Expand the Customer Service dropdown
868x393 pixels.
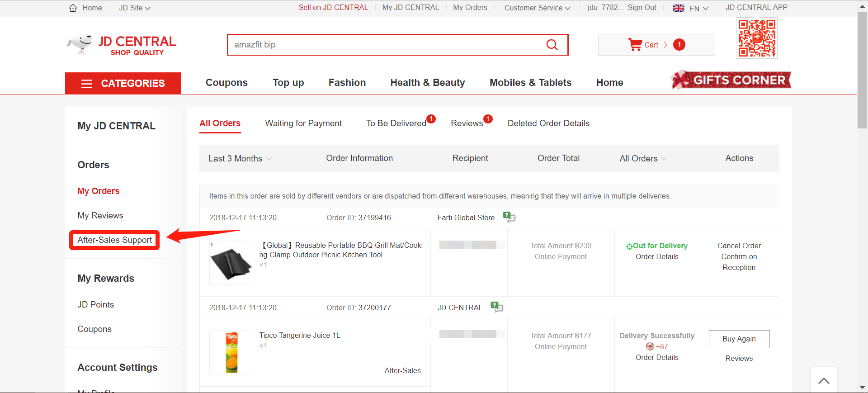click(x=538, y=8)
